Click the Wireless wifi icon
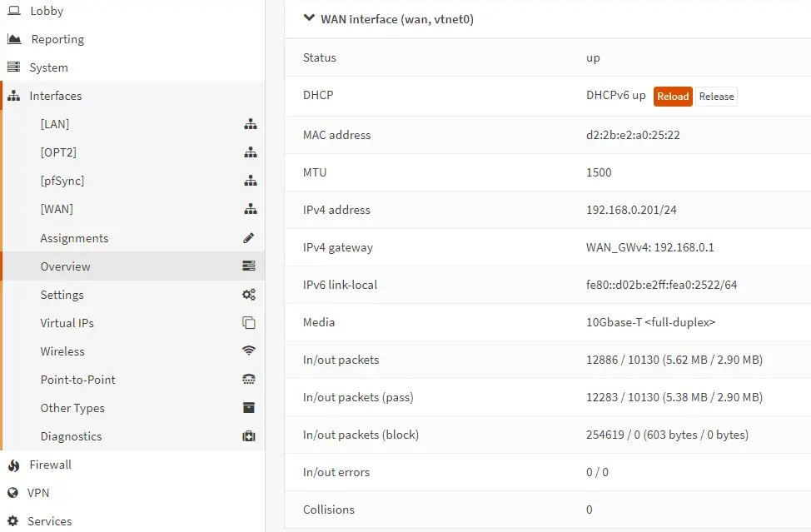Viewport: 811px width, 532px height. 249,351
